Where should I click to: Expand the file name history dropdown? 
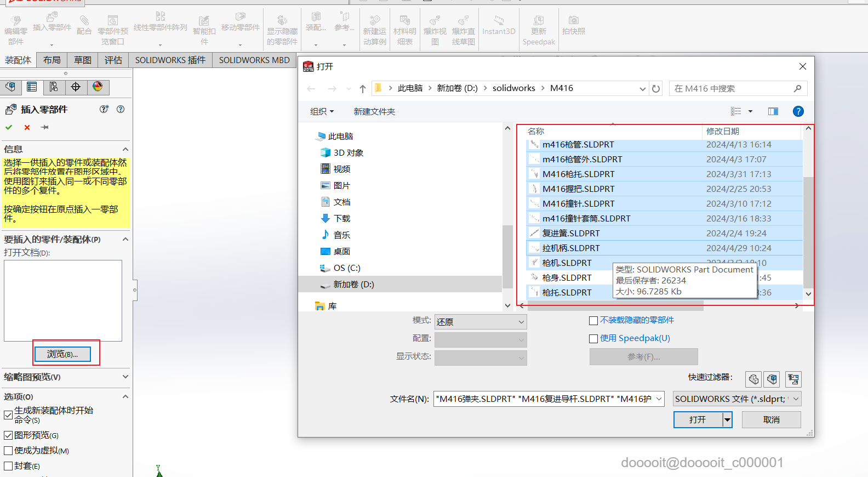[659, 399]
